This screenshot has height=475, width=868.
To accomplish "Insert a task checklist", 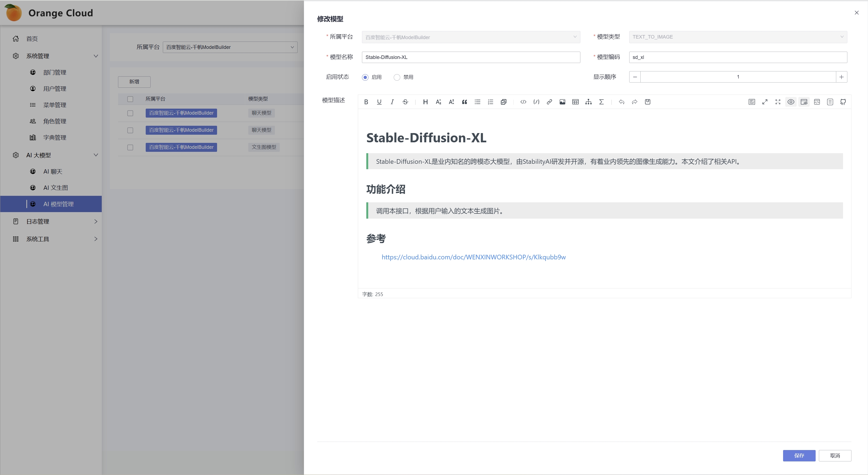I will pos(503,102).
